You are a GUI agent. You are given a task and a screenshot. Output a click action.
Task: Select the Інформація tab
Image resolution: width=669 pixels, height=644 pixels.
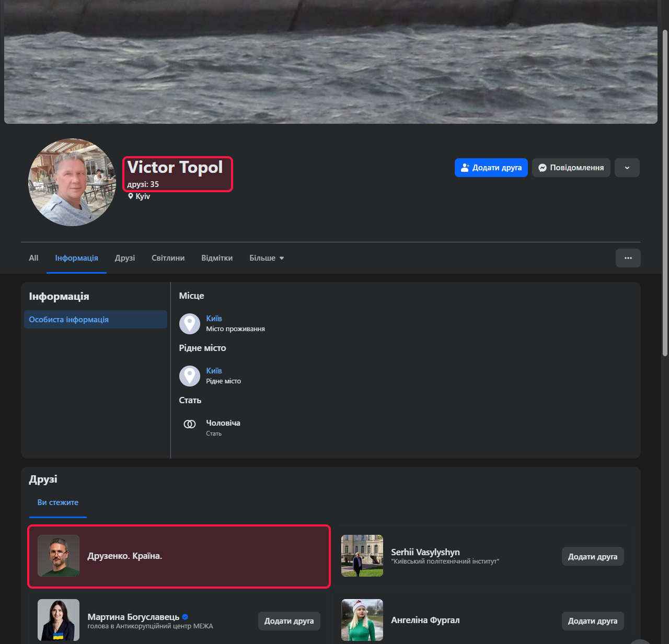tap(76, 258)
